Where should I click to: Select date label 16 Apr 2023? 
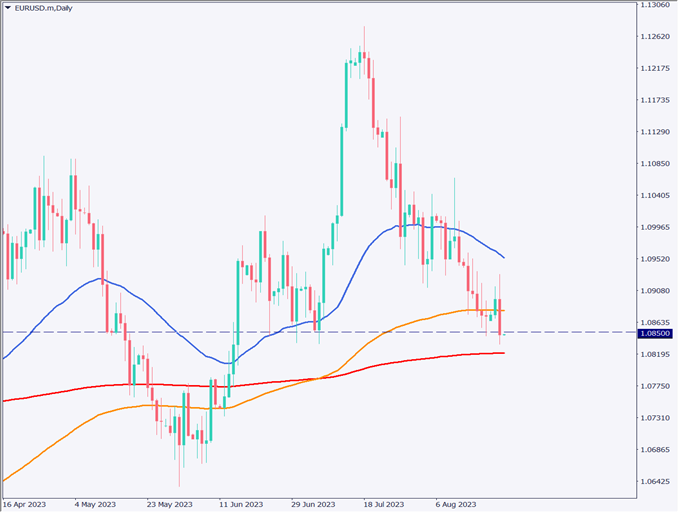(x=24, y=505)
